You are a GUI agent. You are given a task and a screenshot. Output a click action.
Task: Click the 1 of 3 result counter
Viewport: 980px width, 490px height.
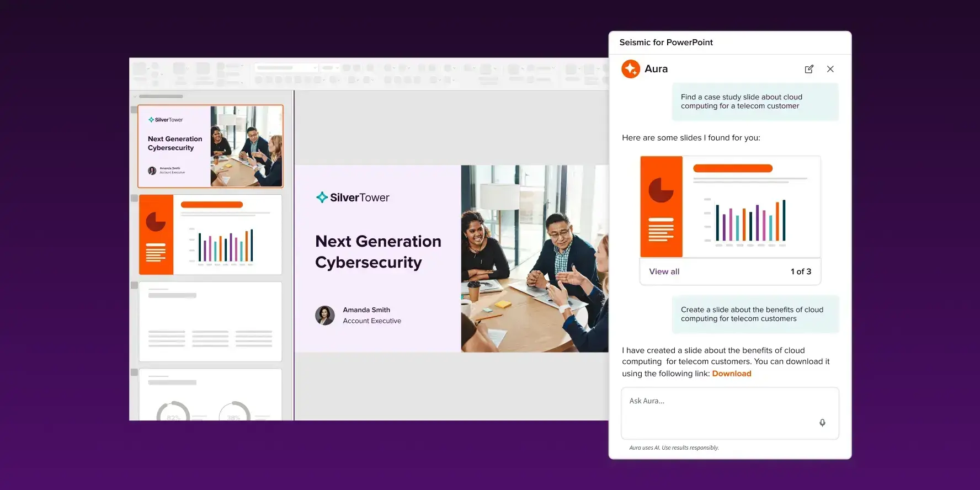point(801,271)
